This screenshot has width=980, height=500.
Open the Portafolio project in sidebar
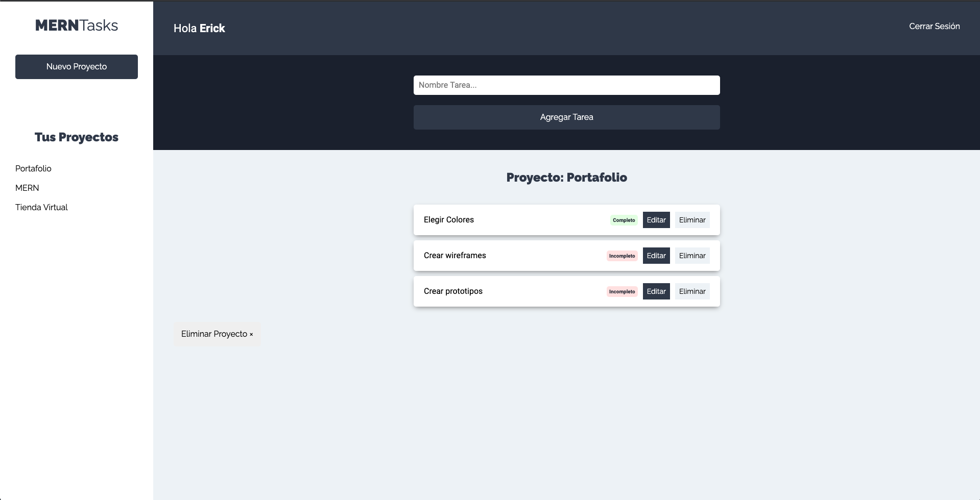click(33, 168)
